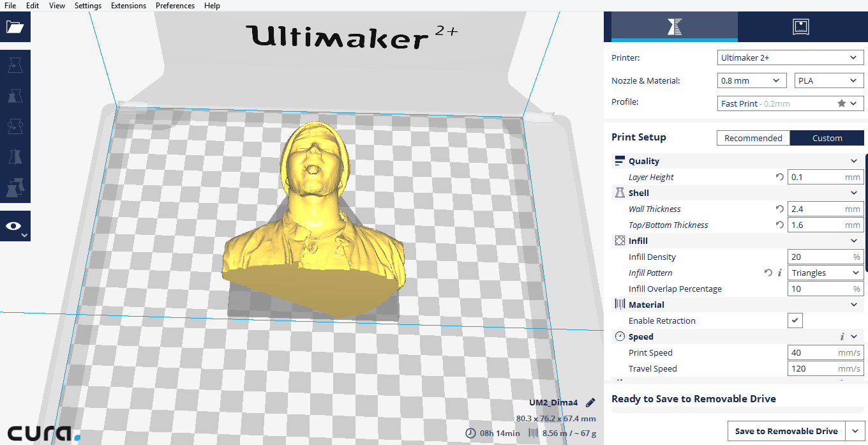Click the Quality category icon
This screenshot has width=868, height=445.
click(619, 161)
